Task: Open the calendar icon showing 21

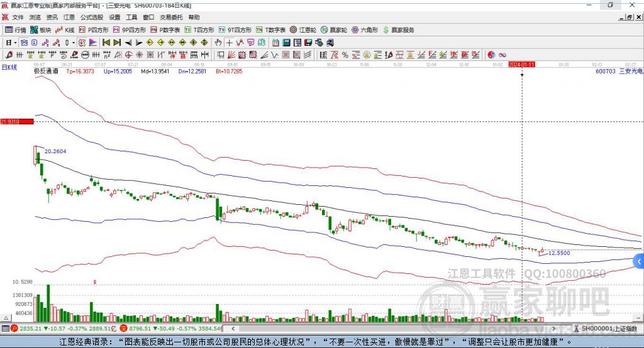Action: (x=275, y=43)
